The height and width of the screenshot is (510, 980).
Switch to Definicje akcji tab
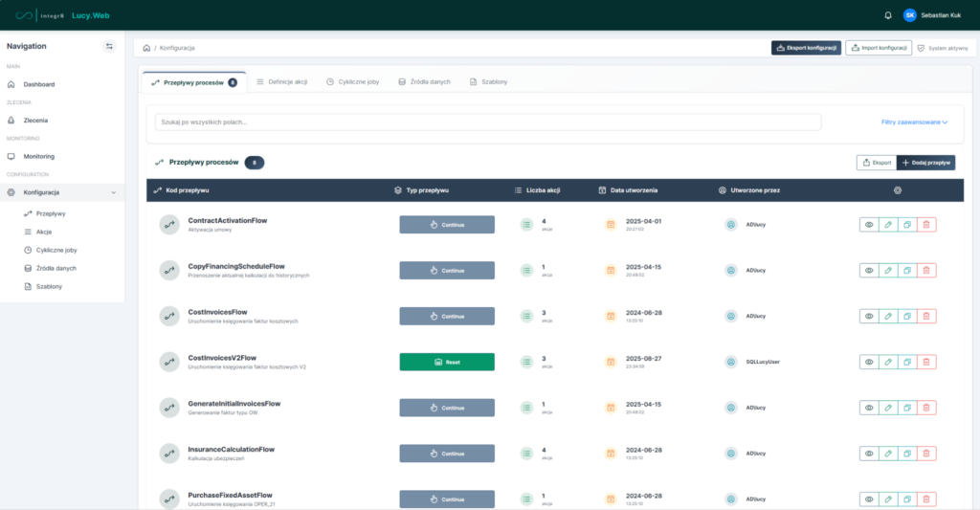[282, 82]
